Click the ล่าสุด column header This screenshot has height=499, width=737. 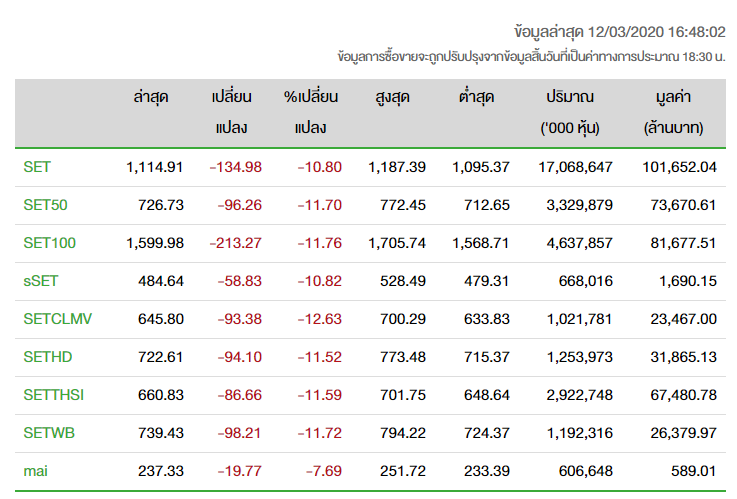click(x=150, y=97)
